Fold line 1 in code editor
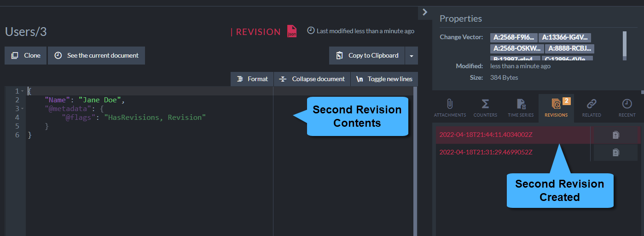 pyautogui.click(x=22, y=91)
